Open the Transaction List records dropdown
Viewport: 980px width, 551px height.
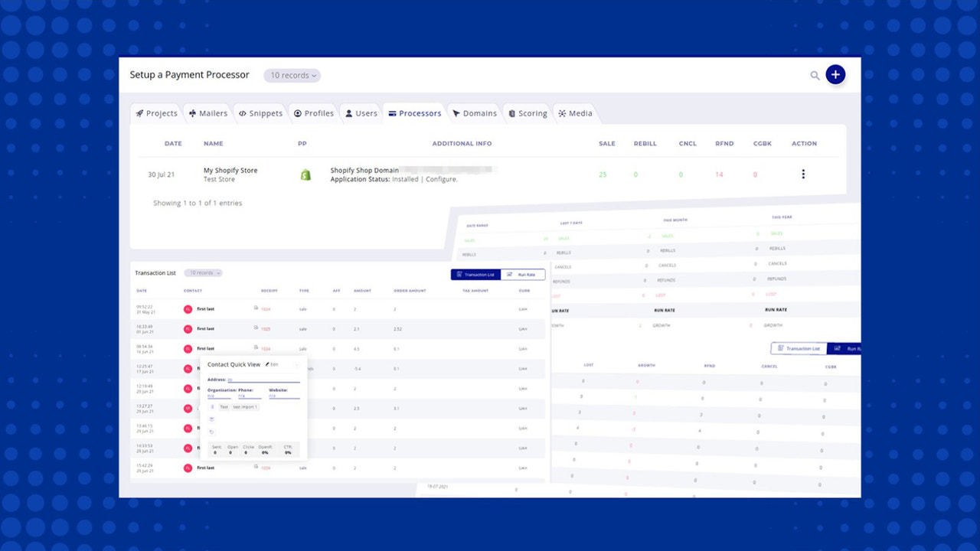click(203, 272)
